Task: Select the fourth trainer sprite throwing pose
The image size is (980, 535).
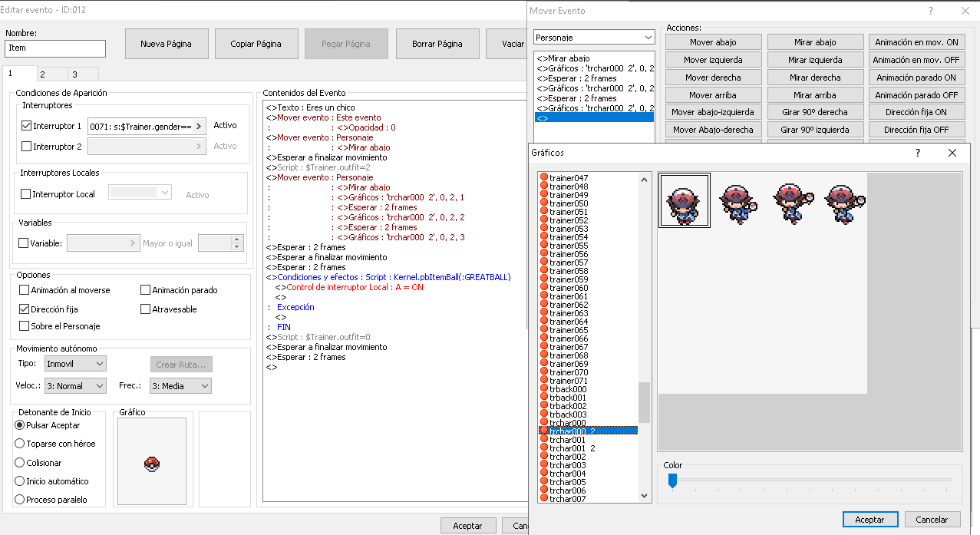Action: [x=844, y=200]
